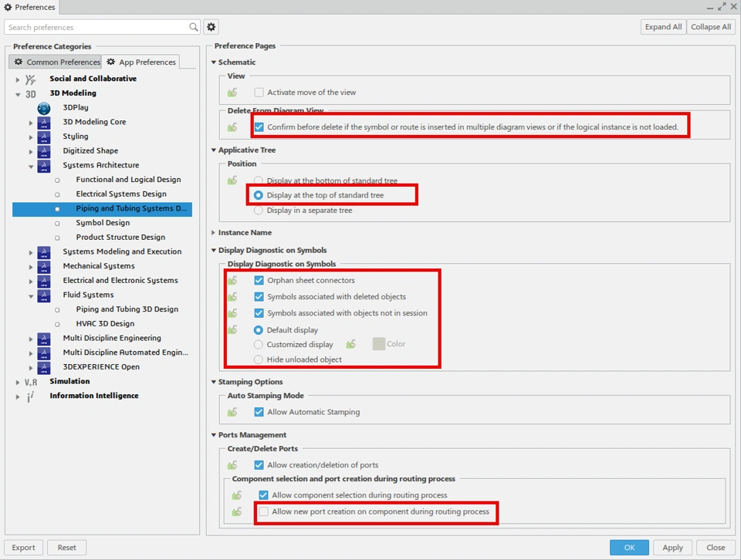Click the Color swatch for customized display

tap(379, 344)
